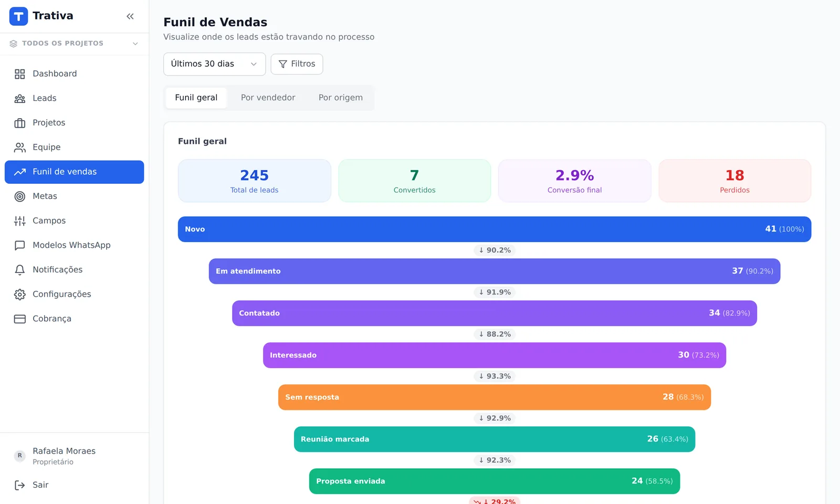Click the Funil de vendas trend icon
Image resolution: width=840 pixels, height=504 pixels.
[20, 172]
